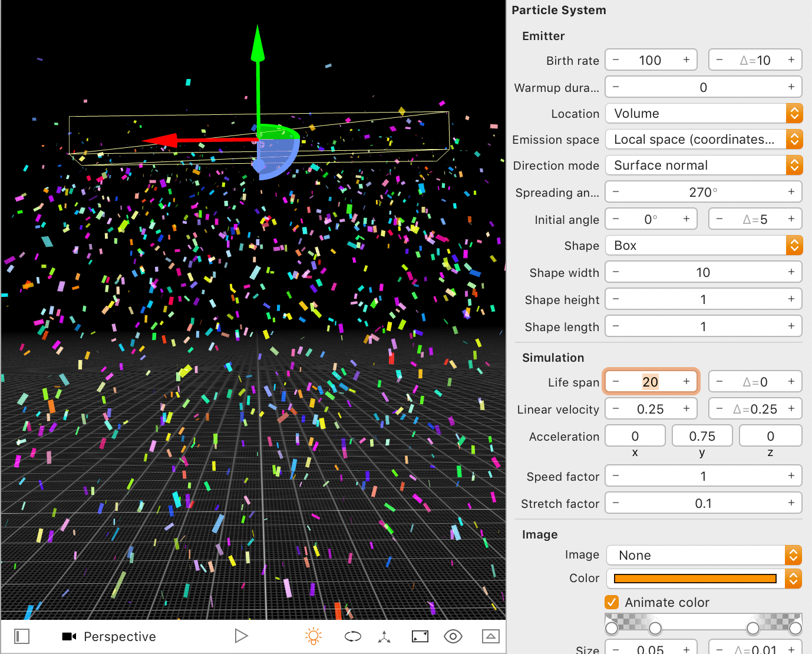Show node axes using the axes icon
Image resolution: width=812 pixels, height=654 pixels.
(x=384, y=636)
